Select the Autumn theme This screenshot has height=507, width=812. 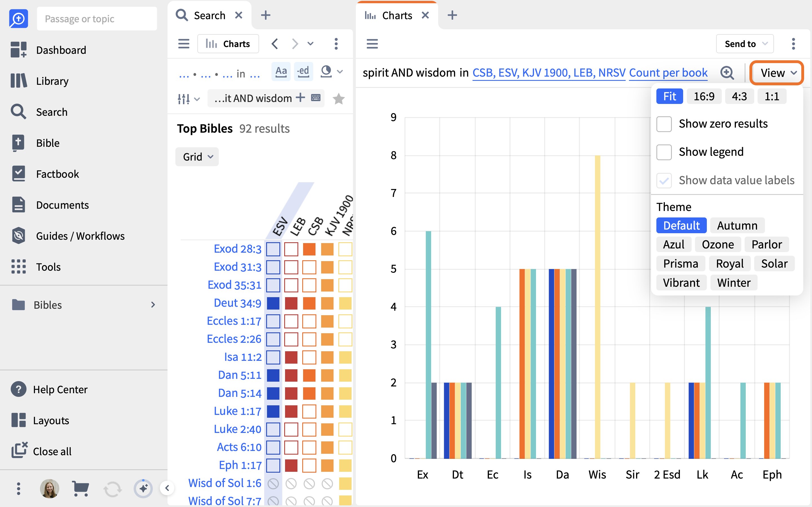tap(737, 225)
